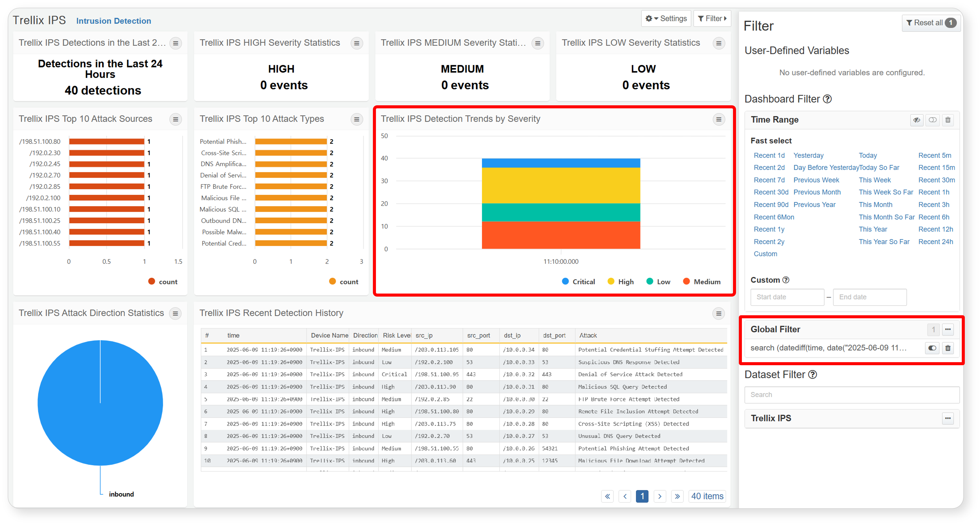Toggle count legend in Attack Sources chart
The height and width of the screenshot is (525, 980).
point(163,282)
